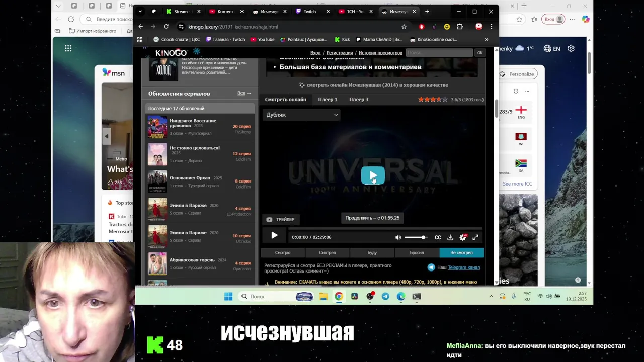Open the Дубляж audio track dropdown
Viewport: 644px width, 362px height.
302,115
